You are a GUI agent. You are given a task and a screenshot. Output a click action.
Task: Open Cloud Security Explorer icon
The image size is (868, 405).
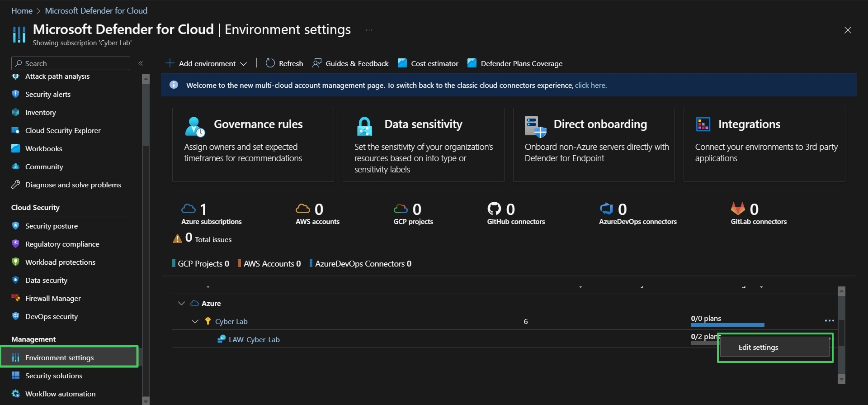coord(16,130)
